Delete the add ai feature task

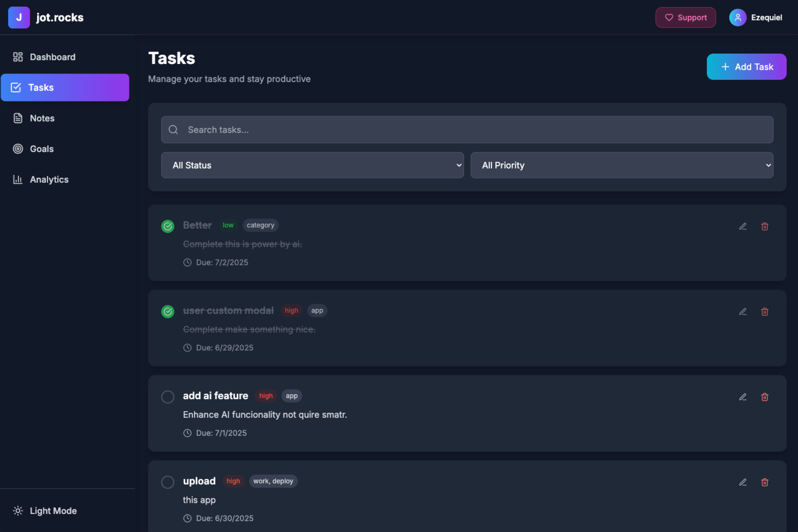[764, 397]
